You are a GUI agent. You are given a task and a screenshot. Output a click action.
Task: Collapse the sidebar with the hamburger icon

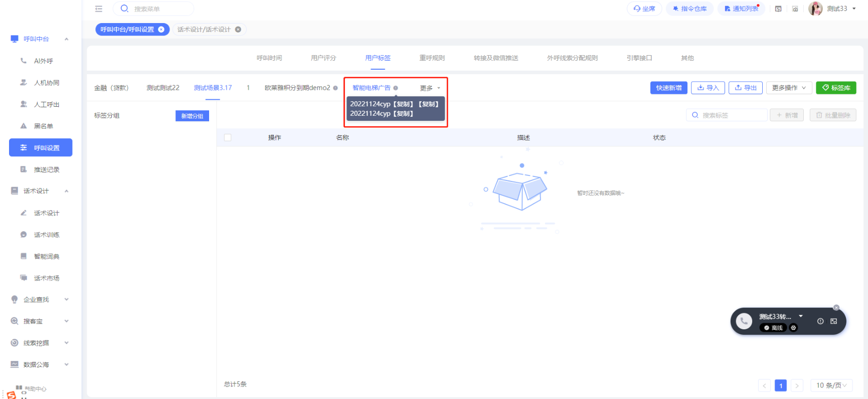coord(99,9)
